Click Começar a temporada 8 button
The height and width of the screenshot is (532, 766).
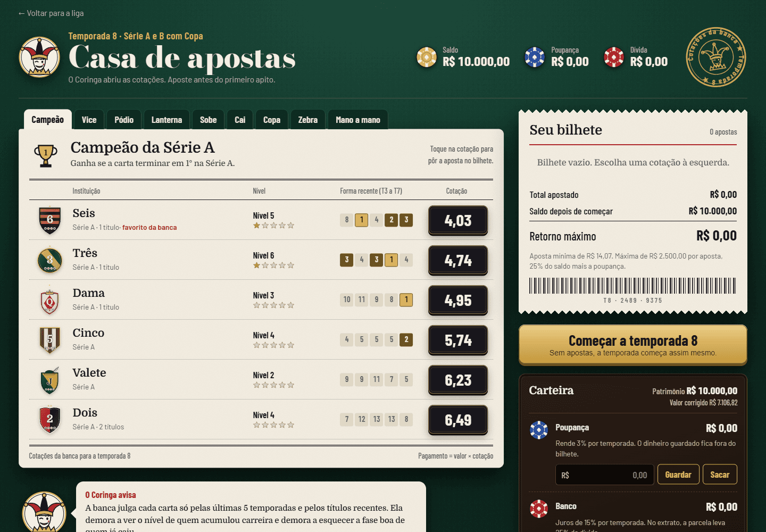tap(633, 345)
